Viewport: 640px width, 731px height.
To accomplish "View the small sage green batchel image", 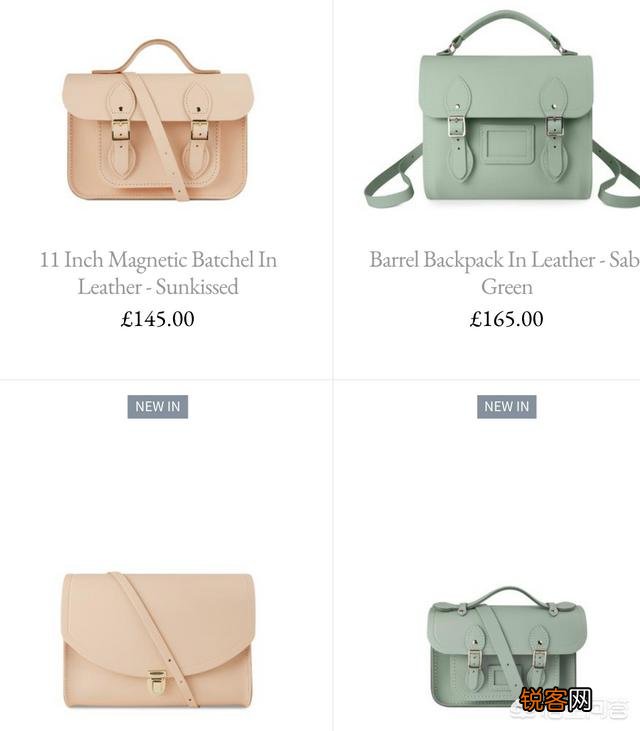I will tap(507, 647).
